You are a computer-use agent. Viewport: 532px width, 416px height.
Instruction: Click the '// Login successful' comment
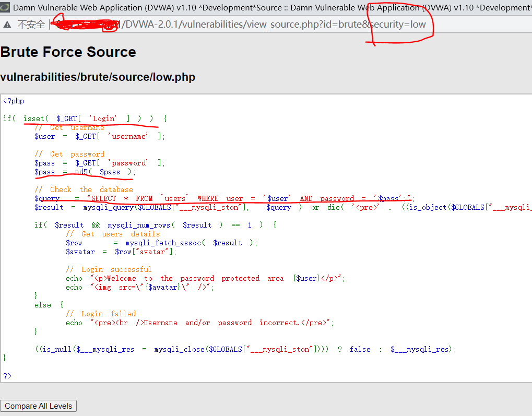pyautogui.click(x=109, y=269)
